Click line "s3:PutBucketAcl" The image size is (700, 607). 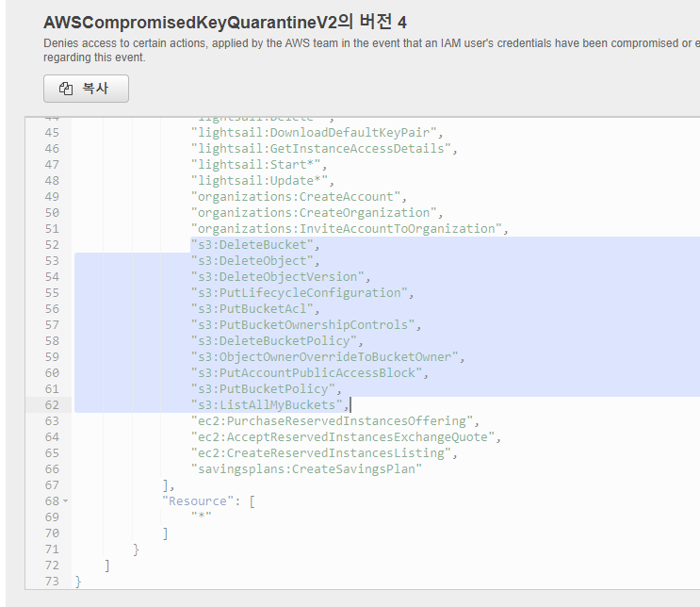[255, 309]
